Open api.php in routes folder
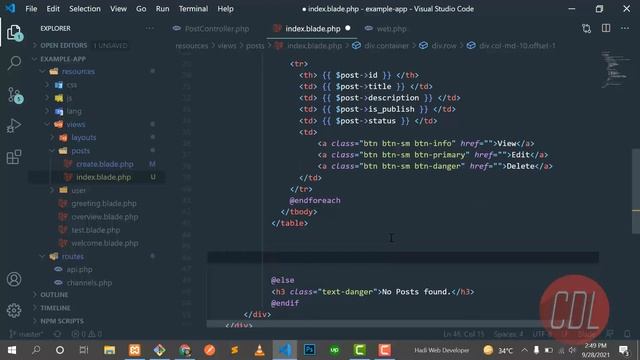Image resolution: width=640 pixels, height=360 pixels. click(79, 269)
